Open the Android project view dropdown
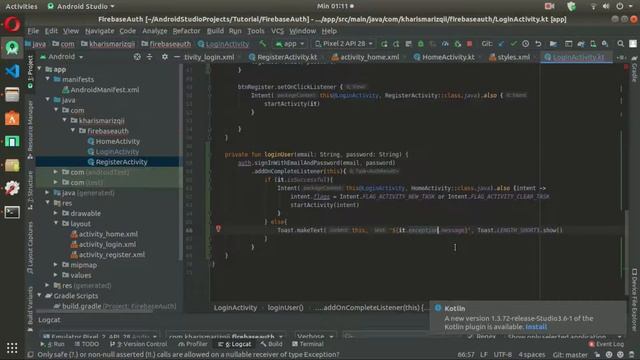This screenshot has width=640, height=360. coord(62,57)
